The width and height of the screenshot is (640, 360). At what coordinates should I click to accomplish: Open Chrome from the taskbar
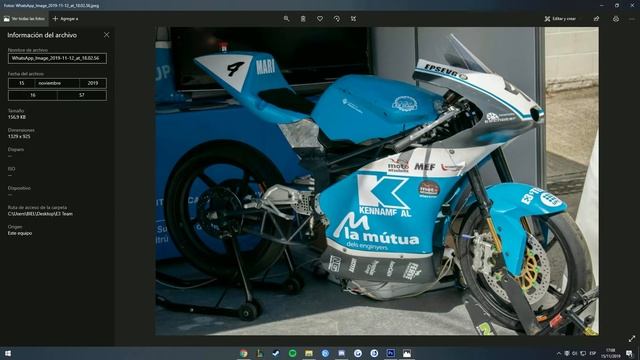click(x=244, y=353)
